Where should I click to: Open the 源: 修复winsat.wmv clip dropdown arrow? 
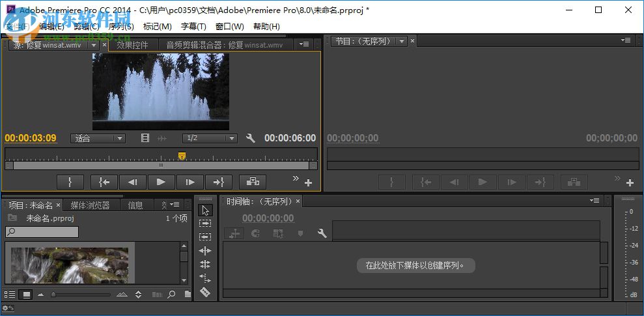pyautogui.click(x=94, y=44)
